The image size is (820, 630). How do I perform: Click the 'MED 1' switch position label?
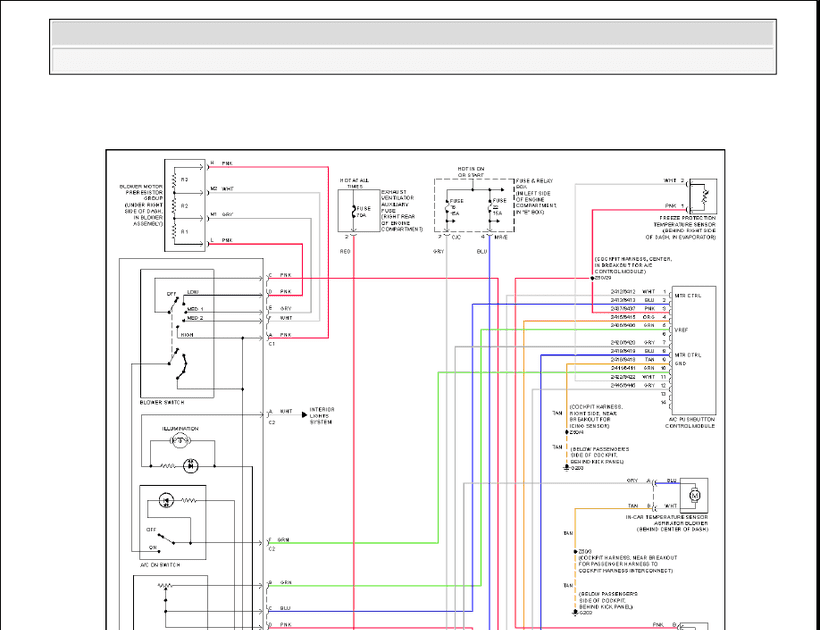(196, 310)
